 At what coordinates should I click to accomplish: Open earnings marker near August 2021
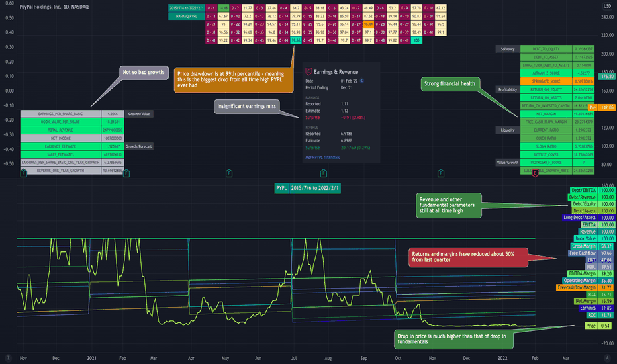pos(324,173)
